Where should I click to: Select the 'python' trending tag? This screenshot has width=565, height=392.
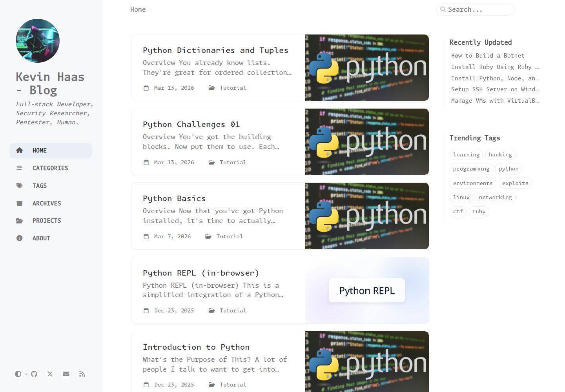click(508, 169)
